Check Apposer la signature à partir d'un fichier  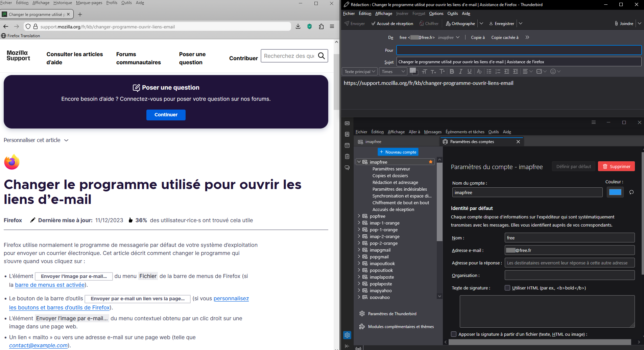click(454, 334)
